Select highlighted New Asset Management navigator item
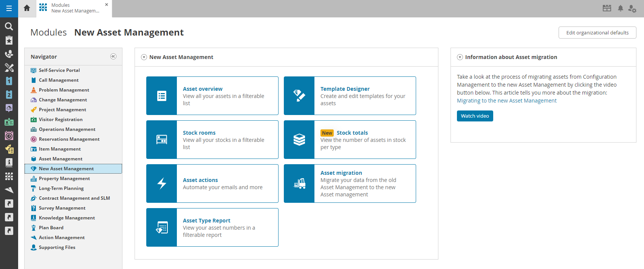 [x=73, y=168]
